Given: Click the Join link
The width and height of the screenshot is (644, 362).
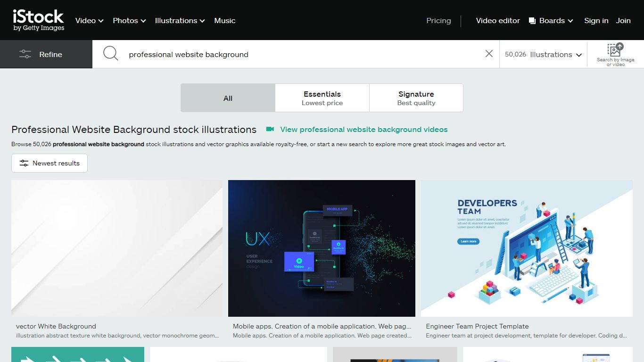Looking at the screenshot, I should click(x=623, y=20).
